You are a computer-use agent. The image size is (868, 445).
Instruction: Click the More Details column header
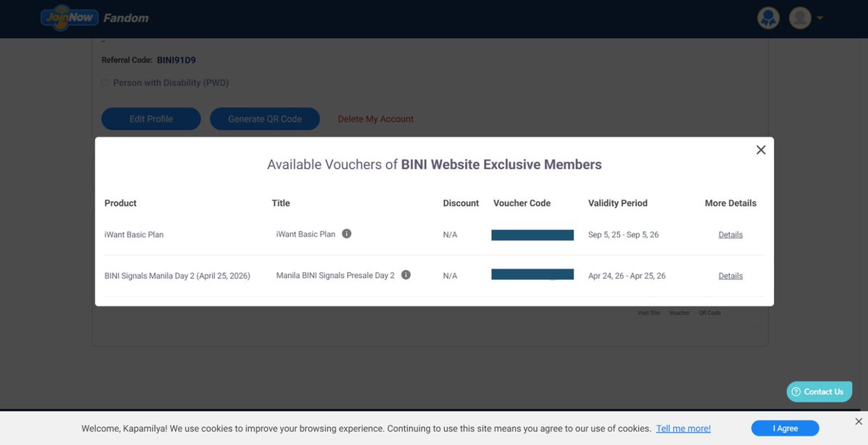click(x=731, y=203)
